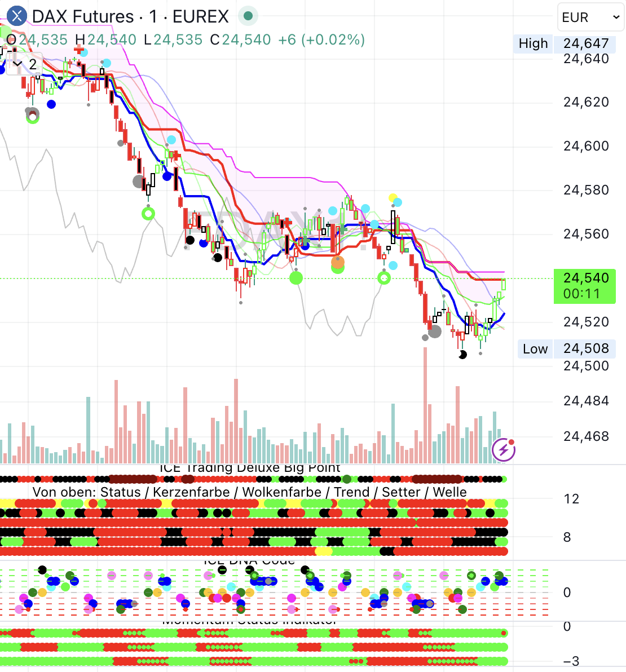
Task: Click the EUREX exchange label in title
Action: tap(200, 16)
